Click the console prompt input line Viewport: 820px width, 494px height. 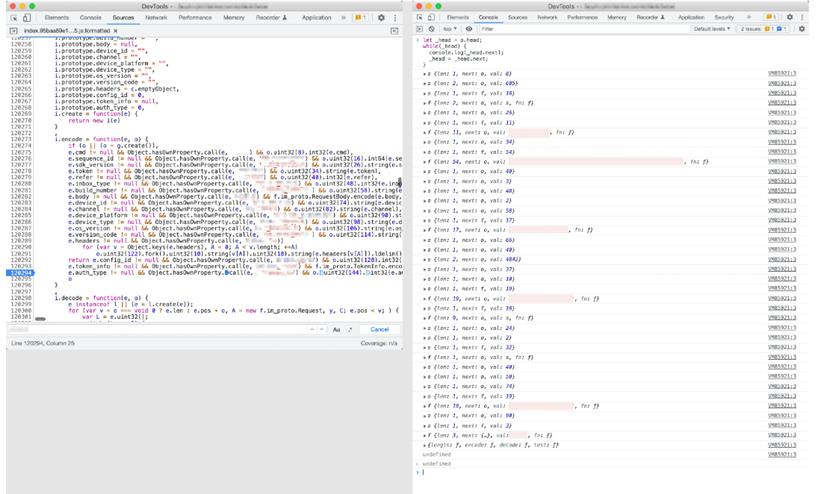(x=612, y=472)
